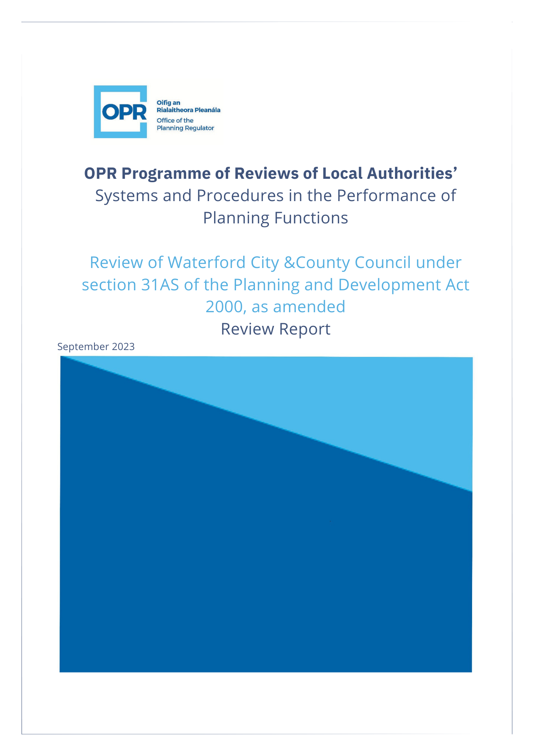Select the bold 'OPR Programme of Reviews' heading
Viewport: 534px width, 756px height.
tap(270, 174)
